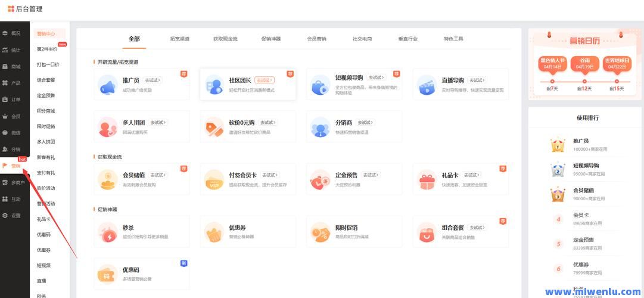Open the 社区团长 card icon
Image resolution: width=644 pixels, height=298 pixels.
click(x=214, y=85)
